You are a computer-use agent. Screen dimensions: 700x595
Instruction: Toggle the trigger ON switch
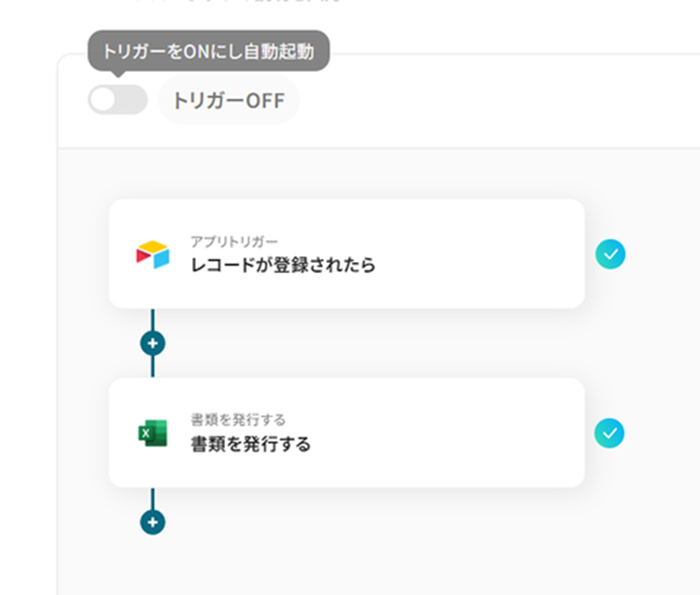tap(118, 100)
